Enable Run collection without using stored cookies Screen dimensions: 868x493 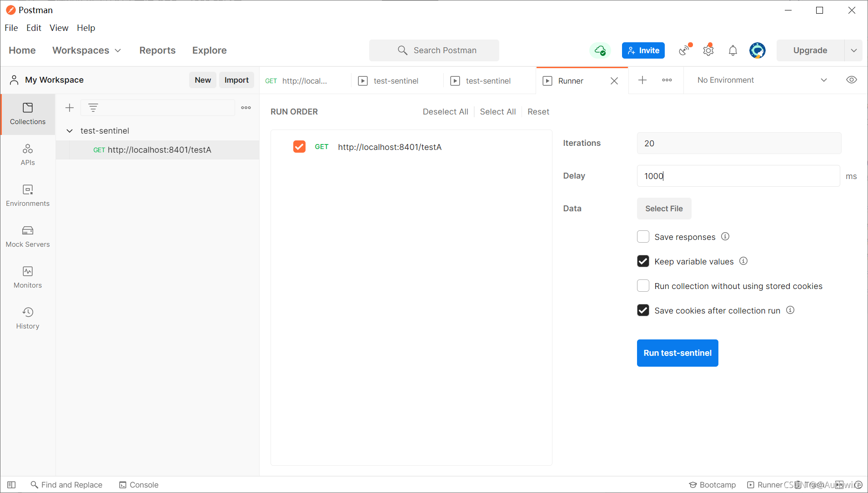(x=643, y=286)
